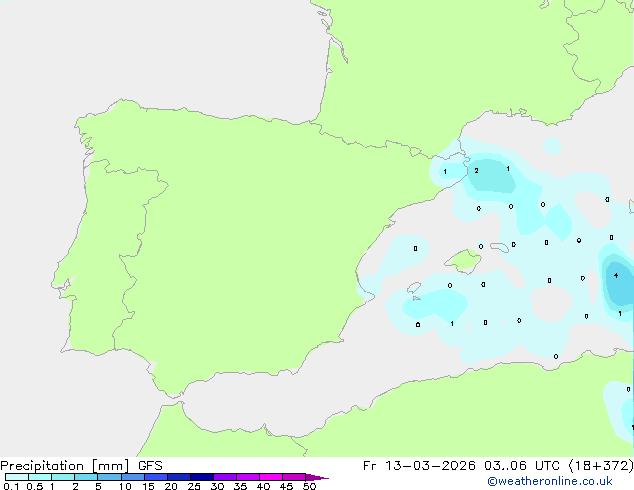Click Ibiza island outline on the map
The image size is (634, 490).
point(414,288)
